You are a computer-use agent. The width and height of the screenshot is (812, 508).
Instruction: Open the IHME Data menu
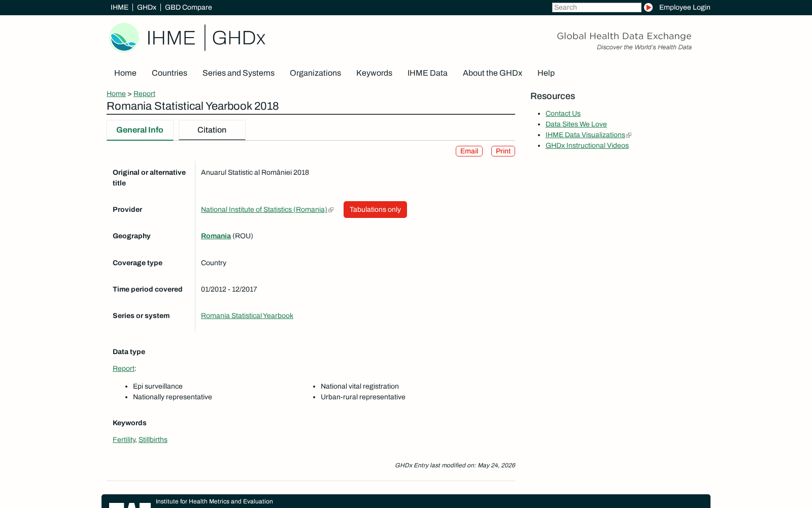point(427,73)
